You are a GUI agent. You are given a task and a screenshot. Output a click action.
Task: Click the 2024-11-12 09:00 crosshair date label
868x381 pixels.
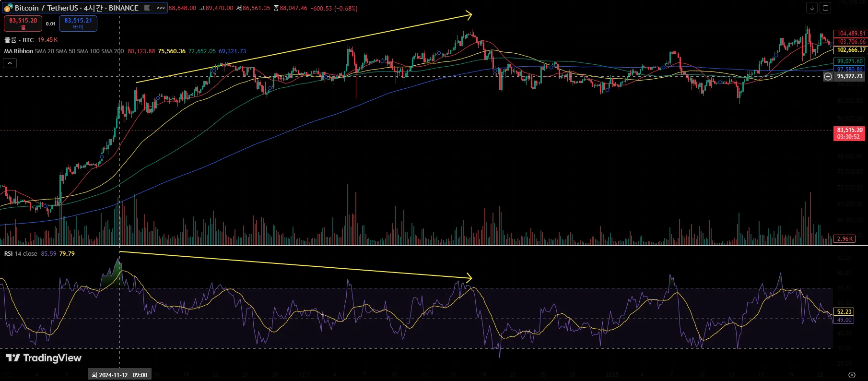[119, 375]
